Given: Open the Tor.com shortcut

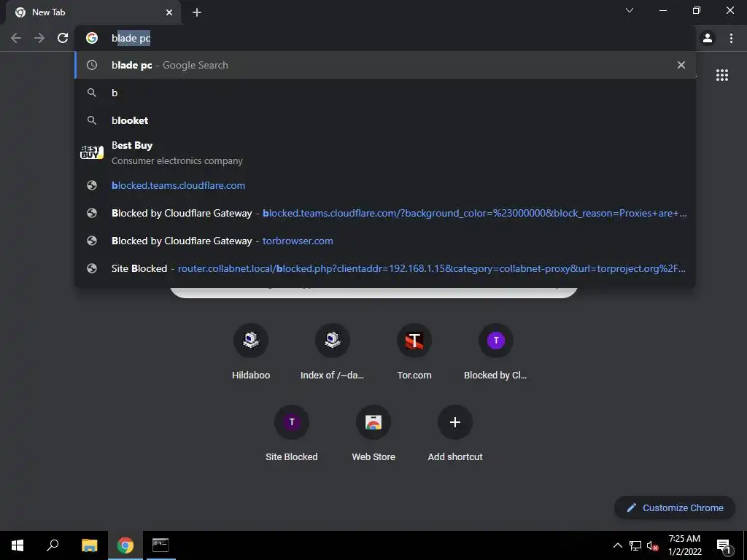Looking at the screenshot, I should click(414, 351).
